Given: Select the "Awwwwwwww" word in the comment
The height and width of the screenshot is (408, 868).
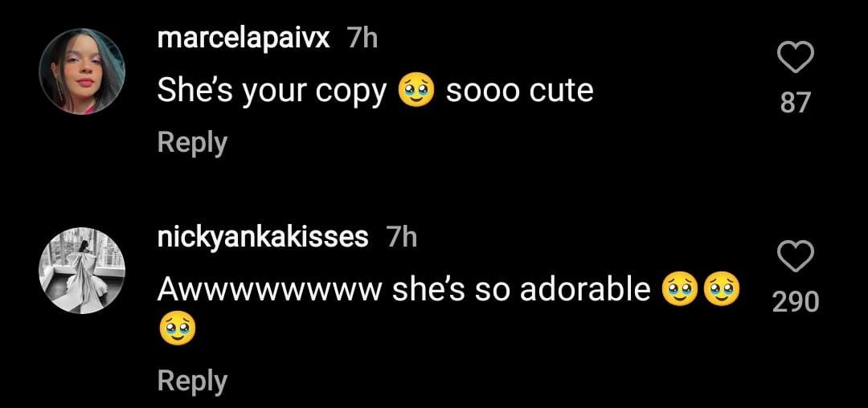Looking at the screenshot, I should 268,290.
